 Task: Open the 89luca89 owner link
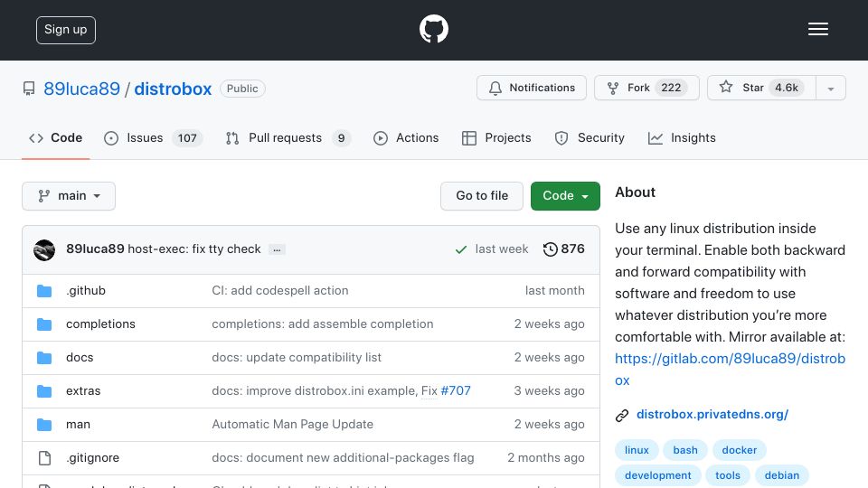82,89
